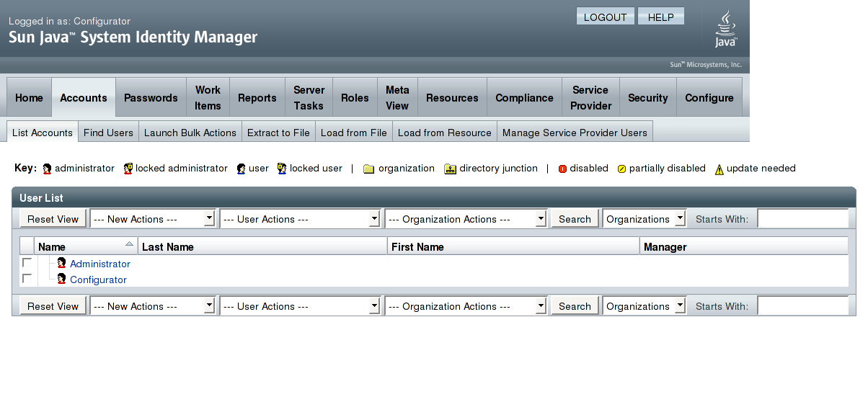868x420 pixels.
Task: Click the red disabled icon in the key
Action: 562,169
